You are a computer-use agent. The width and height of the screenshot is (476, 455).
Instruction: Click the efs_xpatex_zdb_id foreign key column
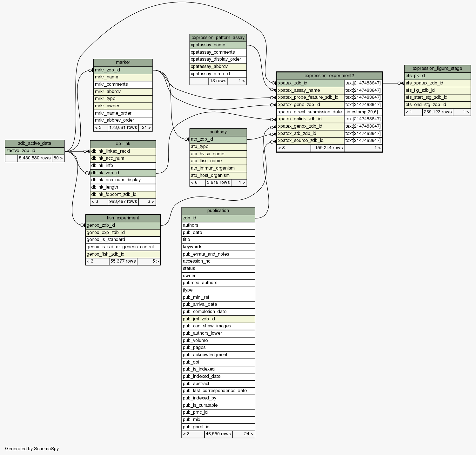click(437, 83)
